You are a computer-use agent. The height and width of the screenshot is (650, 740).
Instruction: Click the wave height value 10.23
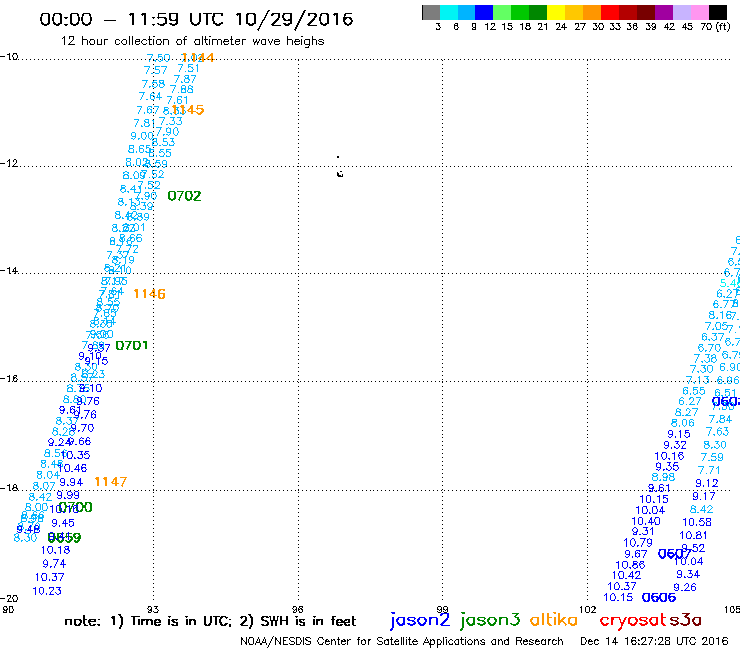pyautogui.click(x=47, y=591)
